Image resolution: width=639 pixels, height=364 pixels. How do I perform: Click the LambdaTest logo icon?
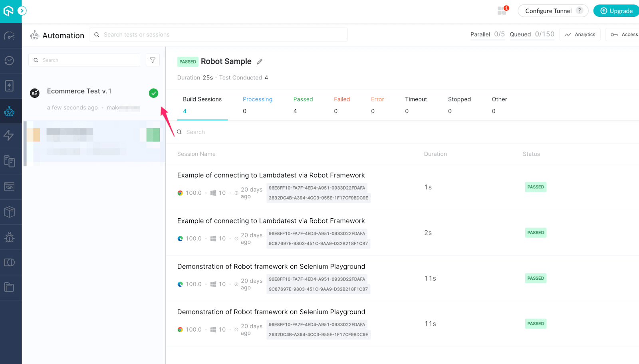click(x=8, y=11)
